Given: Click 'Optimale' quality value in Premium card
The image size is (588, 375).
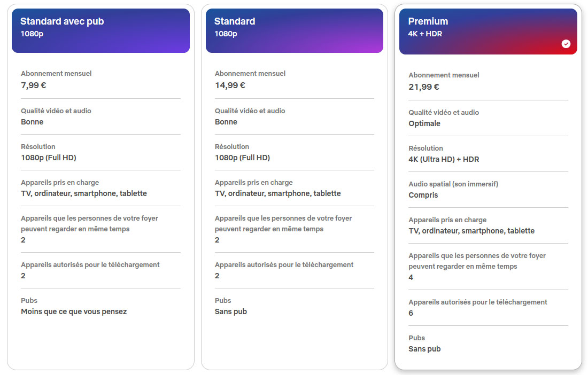Looking at the screenshot, I should click(424, 123).
